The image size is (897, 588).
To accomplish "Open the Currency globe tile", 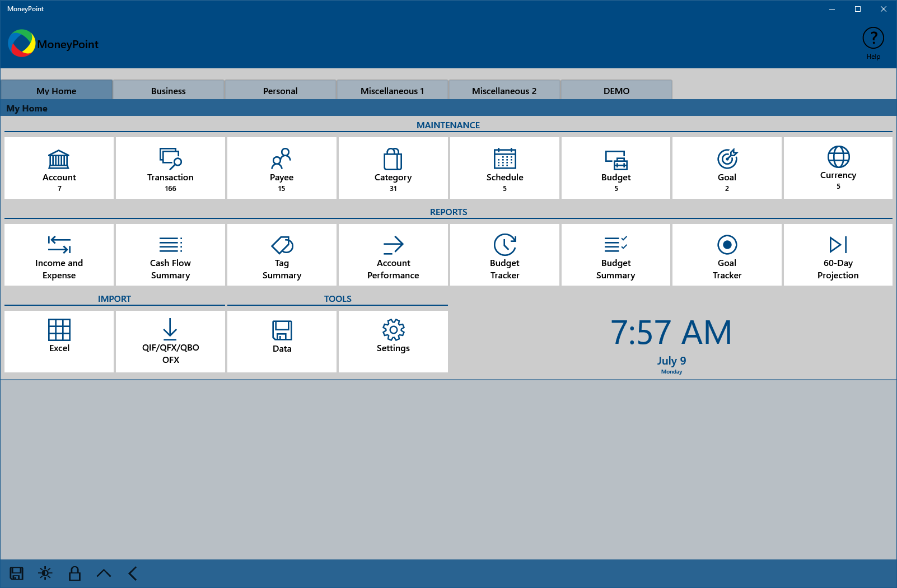I will pyautogui.click(x=838, y=168).
